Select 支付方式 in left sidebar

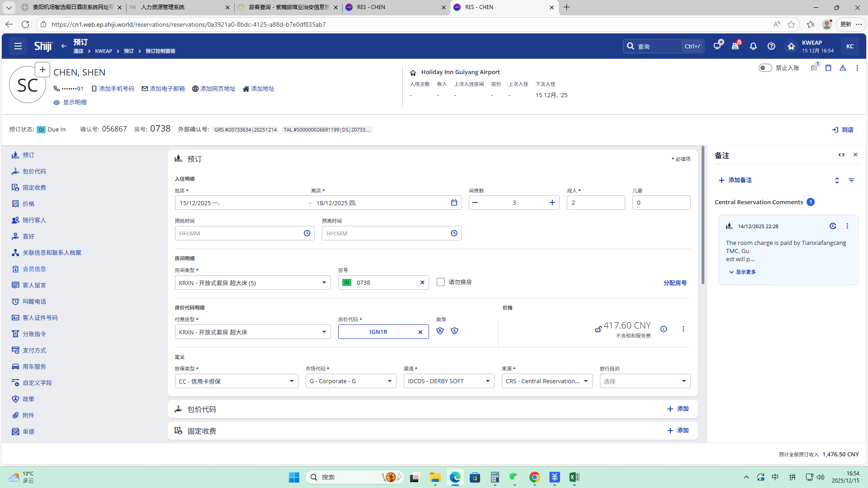[34, 350]
